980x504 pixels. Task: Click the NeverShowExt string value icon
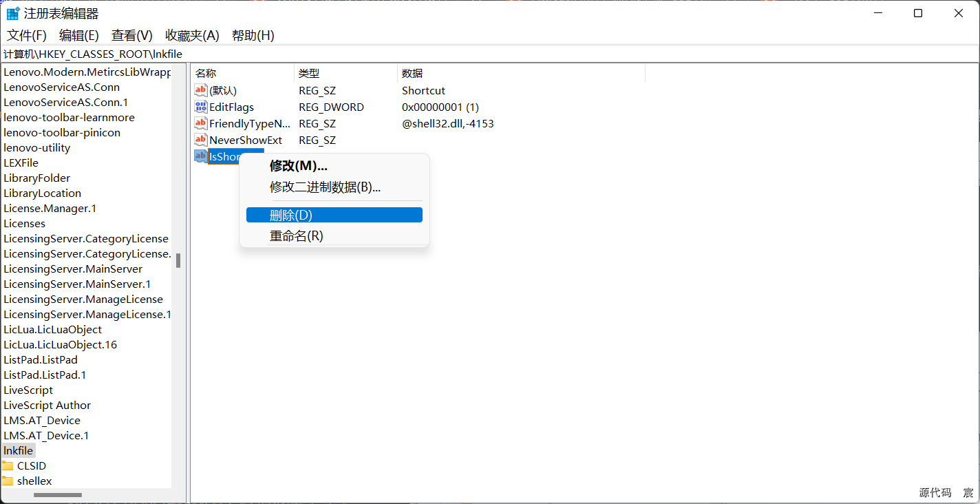(x=200, y=140)
